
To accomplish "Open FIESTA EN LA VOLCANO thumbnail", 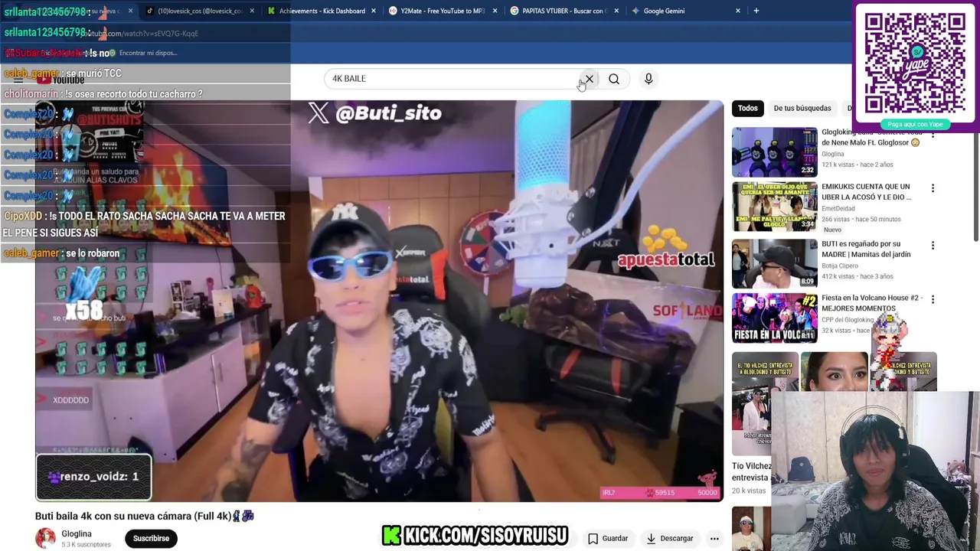I will click(x=774, y=318).
